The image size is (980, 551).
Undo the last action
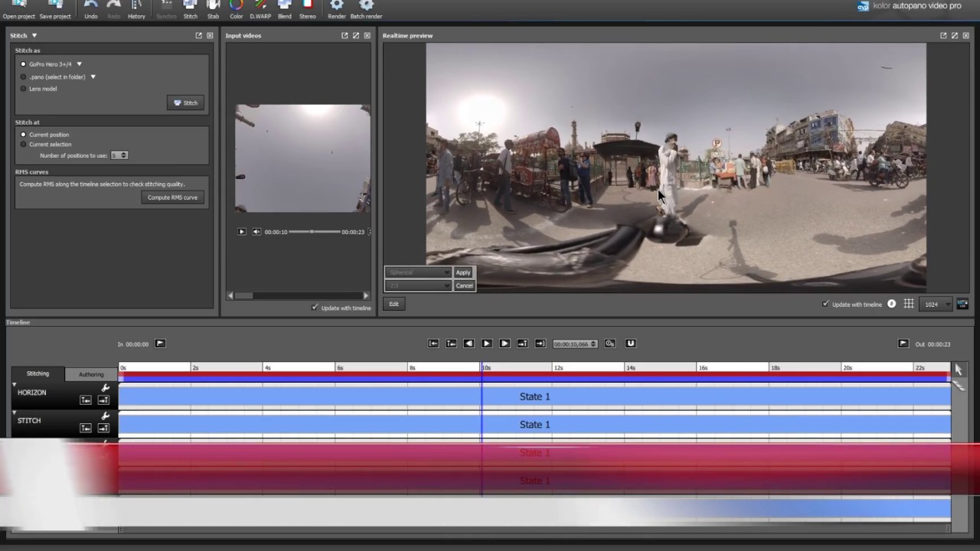(x=90, y=9)
